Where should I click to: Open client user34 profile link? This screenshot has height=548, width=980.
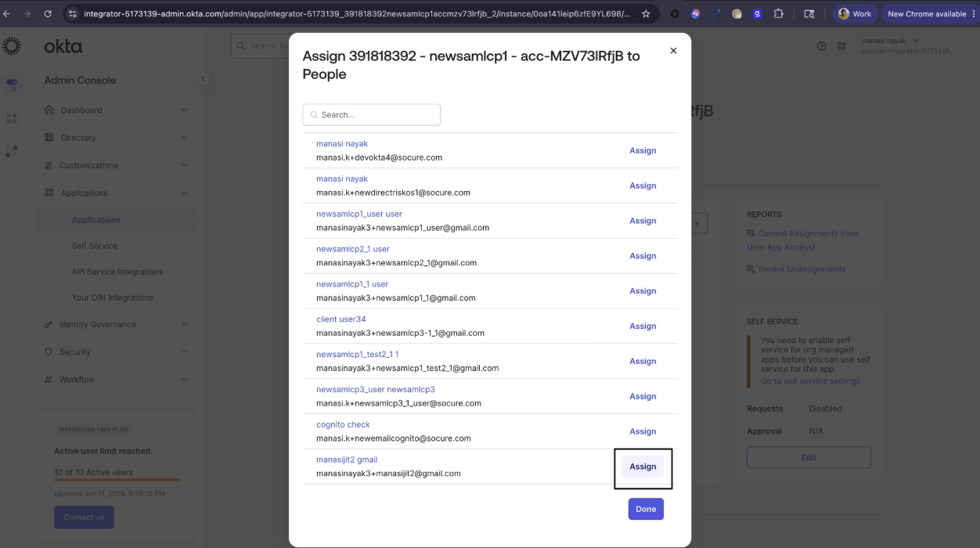click(341, 319)
